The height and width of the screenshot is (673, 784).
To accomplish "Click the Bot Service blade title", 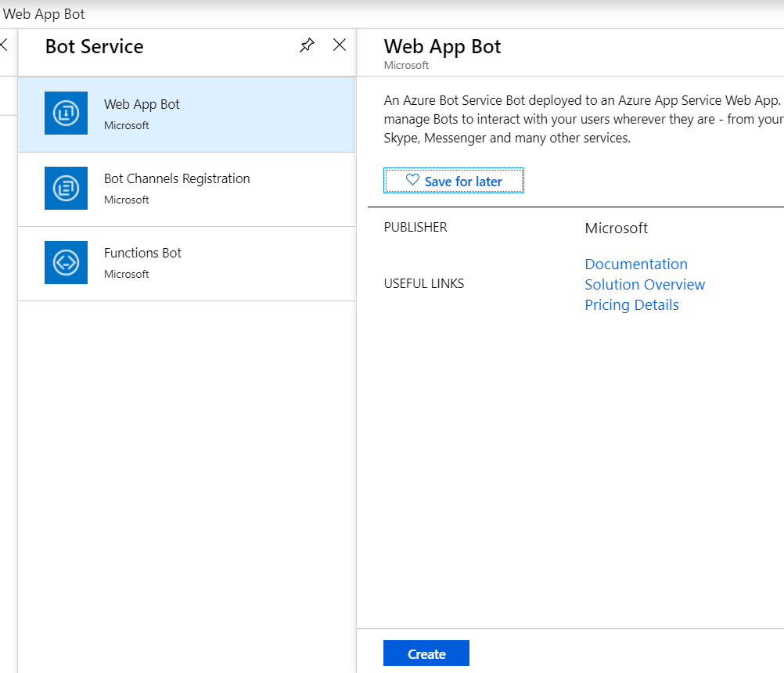I will pyautogui.click(x=94, y=46).
